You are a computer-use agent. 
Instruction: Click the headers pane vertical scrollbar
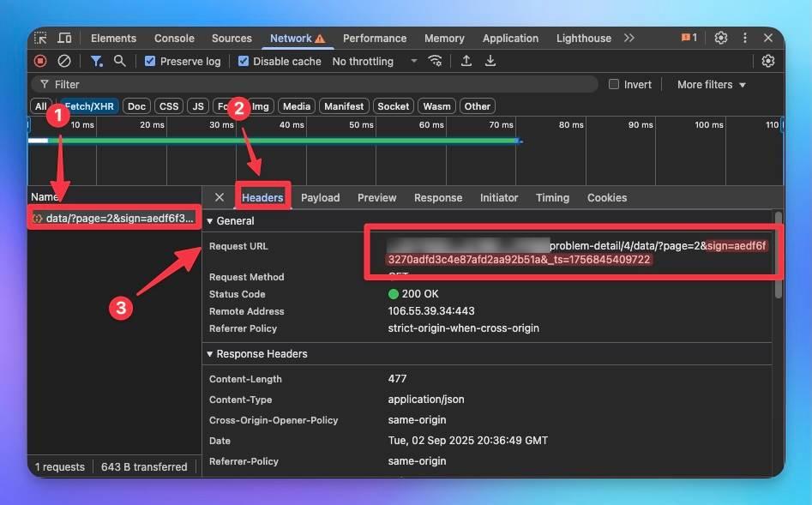coord(778,255)
